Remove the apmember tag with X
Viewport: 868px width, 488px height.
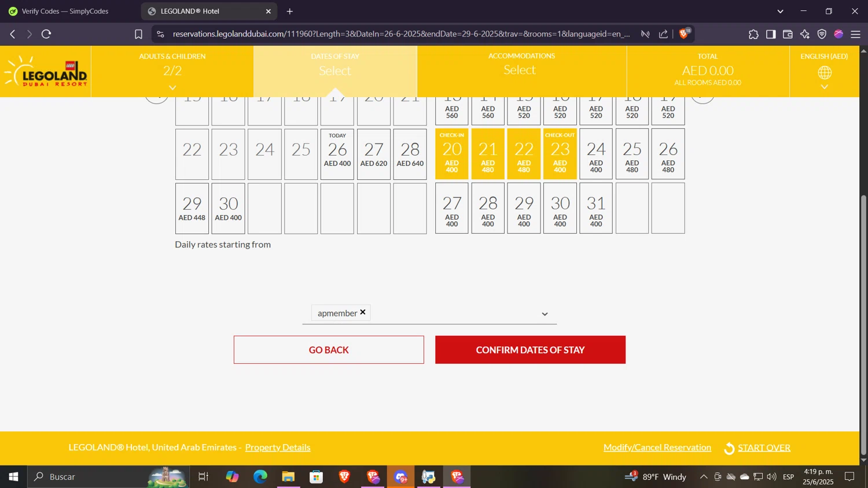[363, 312]
